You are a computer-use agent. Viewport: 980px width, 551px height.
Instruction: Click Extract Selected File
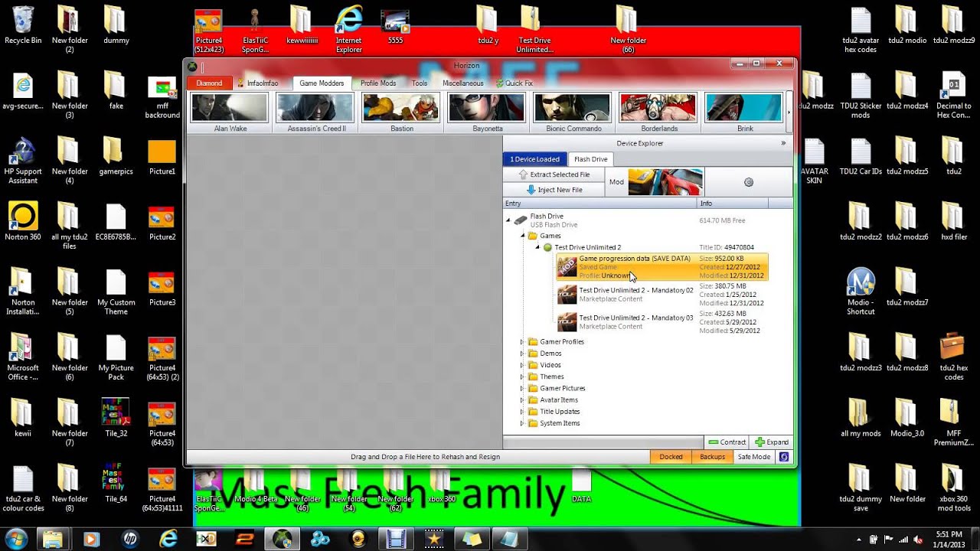coord(554,174)
